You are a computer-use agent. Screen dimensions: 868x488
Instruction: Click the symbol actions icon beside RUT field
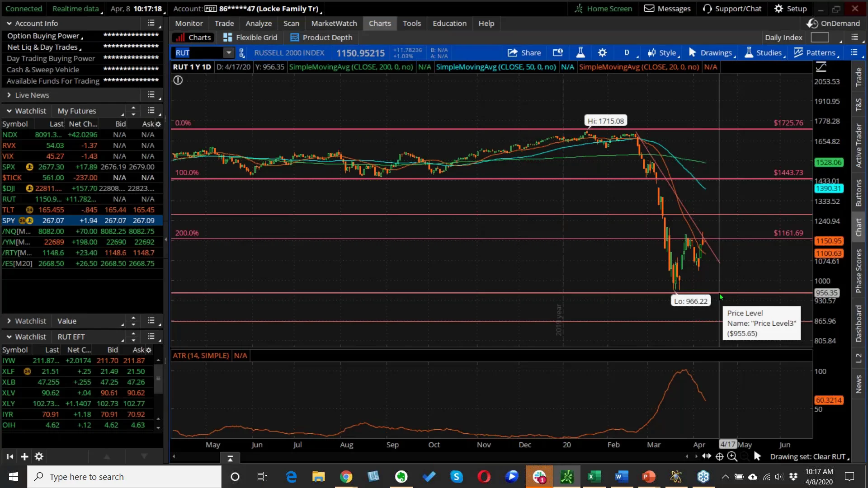pos(242,53)
